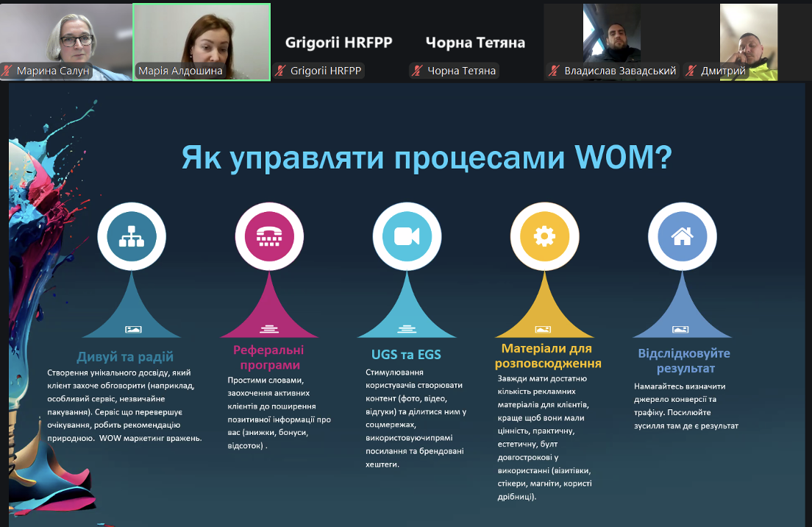The width and height of the screenshot is (812, 527).
Task: Click muted microphone icon beside Марина Салун
Action: coord(8,71)
